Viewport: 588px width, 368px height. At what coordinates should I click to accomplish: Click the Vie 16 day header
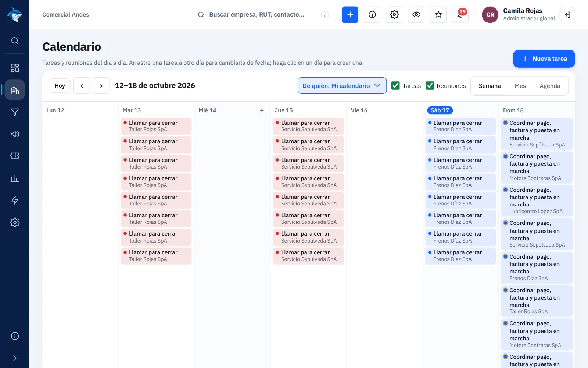(x=359, y=110)
